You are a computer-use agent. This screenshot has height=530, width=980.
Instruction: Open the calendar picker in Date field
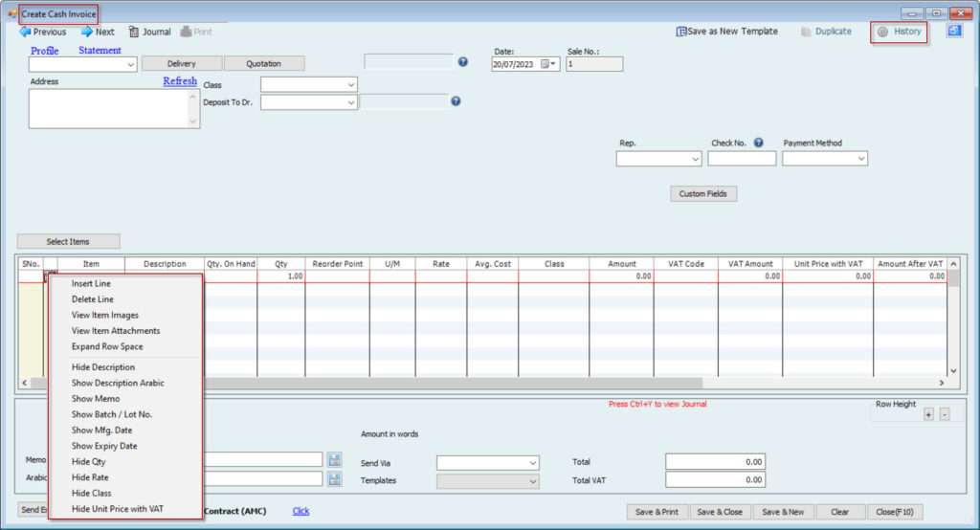pos(548,64)
